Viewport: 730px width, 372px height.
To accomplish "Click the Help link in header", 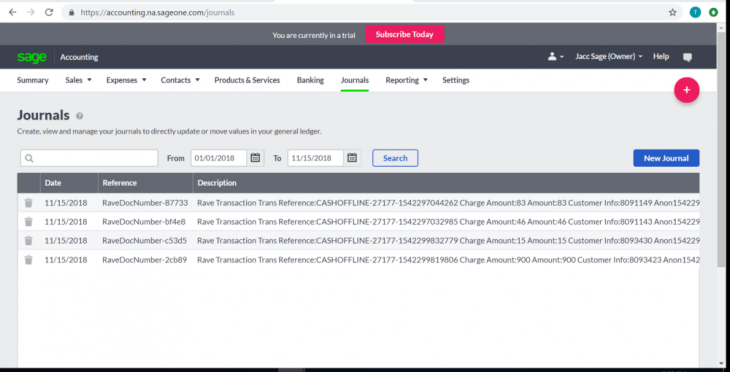I will [661, 56].
